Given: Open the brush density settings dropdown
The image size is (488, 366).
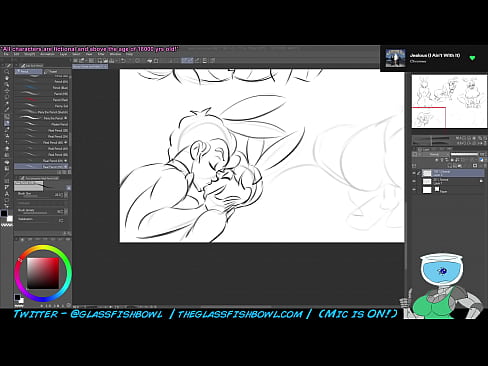Looking at the screenshot, I should [66, 211].
